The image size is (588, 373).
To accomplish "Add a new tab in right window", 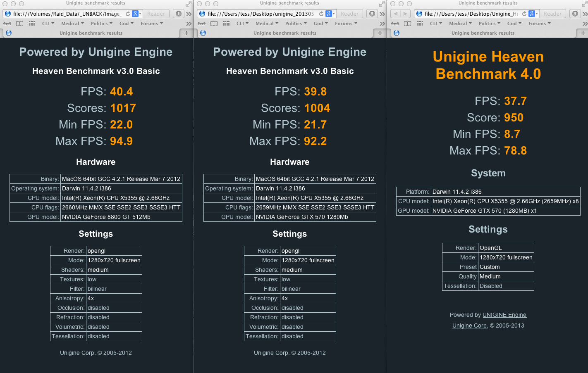I will tap(583, 33).
